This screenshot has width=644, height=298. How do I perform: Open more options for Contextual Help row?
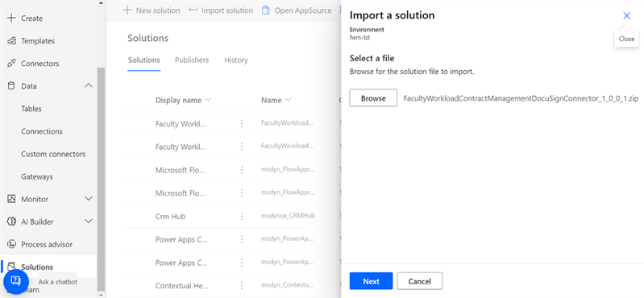point(242,285)
